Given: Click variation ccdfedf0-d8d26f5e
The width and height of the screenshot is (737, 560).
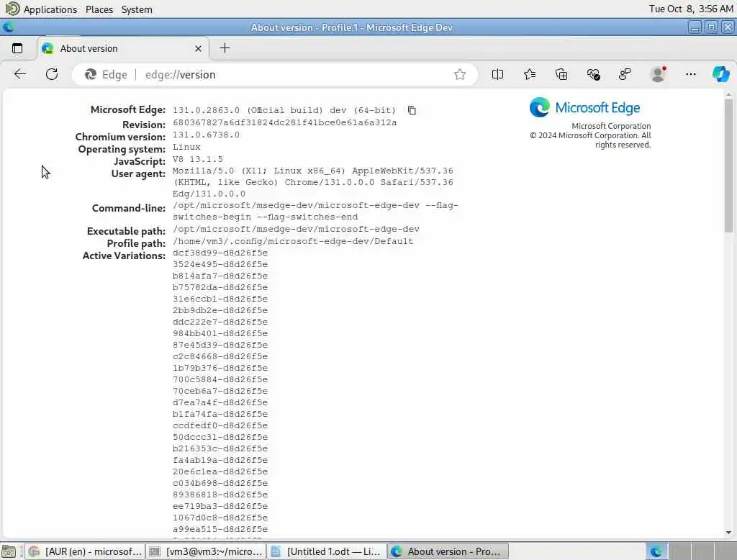Looking at the screenshot, I should tap(220, 426).
